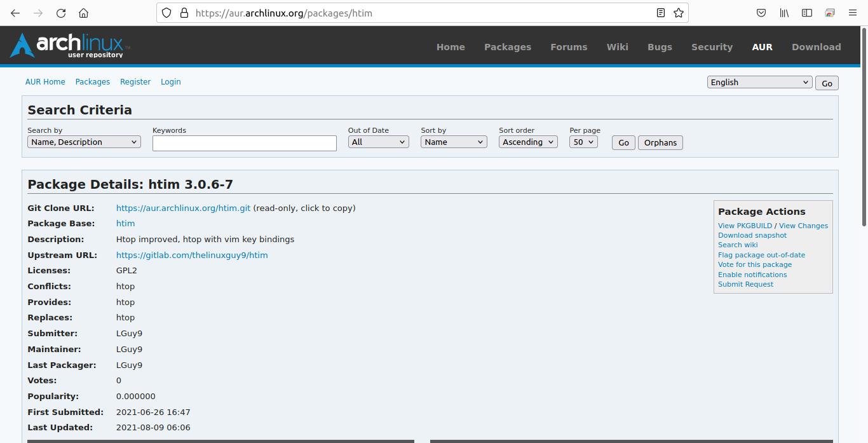Screen dimensions: 868x443
Task: Select the Popularity value 0.000000
Action: 136,396
